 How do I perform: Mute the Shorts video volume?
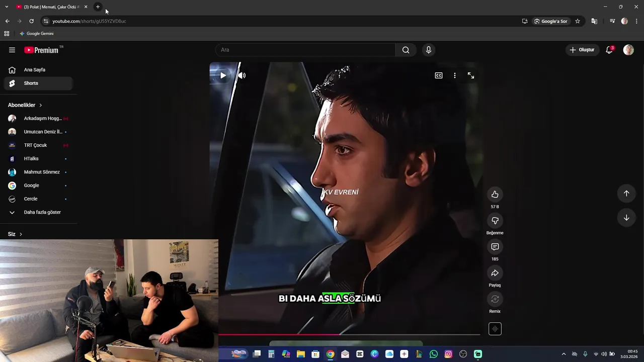coord(242,75)
